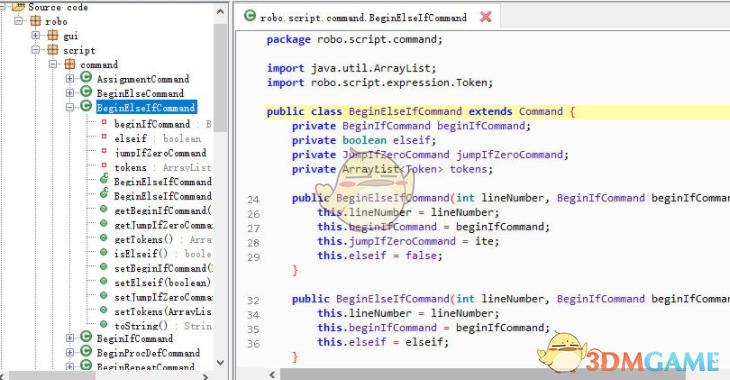Collapse the script package node
Viewport: 730px width, 380px height.
(35, 50)
